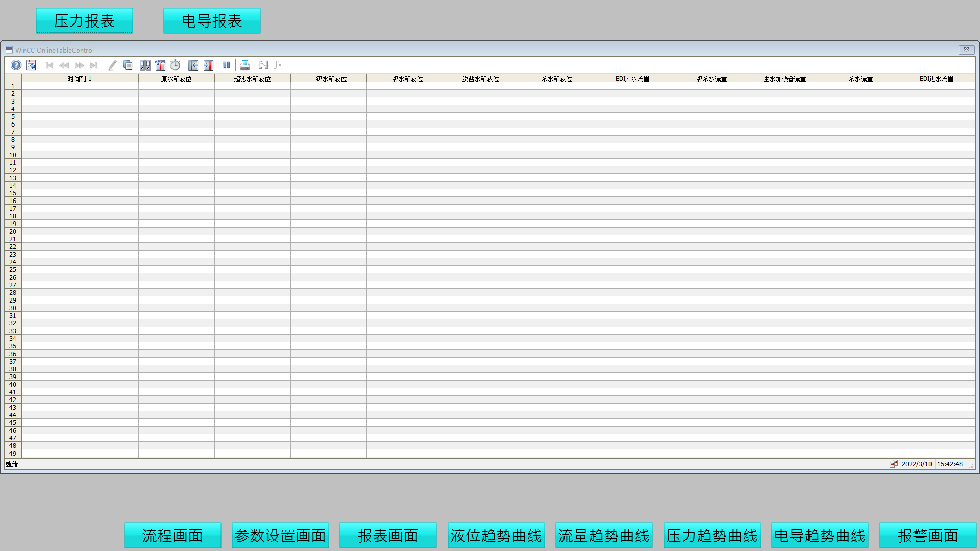Click the next column icon
This screenshot has width=980, height=551.
coord(208,65)
